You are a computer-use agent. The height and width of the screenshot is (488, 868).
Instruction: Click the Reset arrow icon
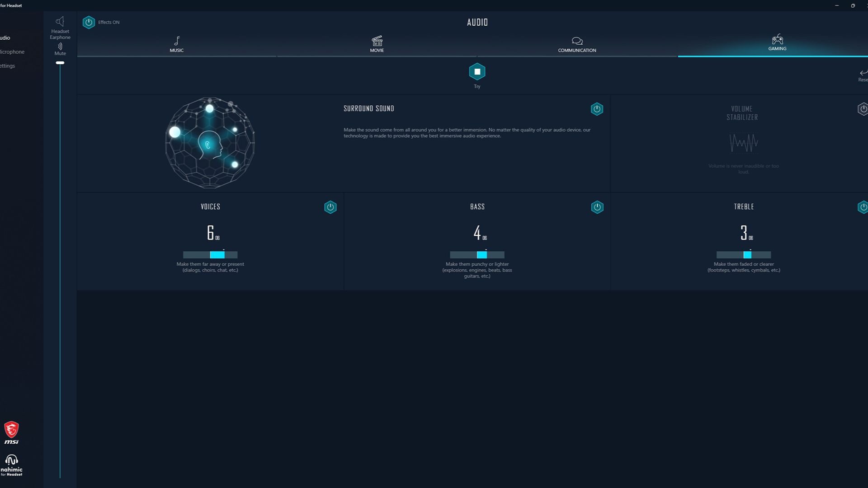863,72
